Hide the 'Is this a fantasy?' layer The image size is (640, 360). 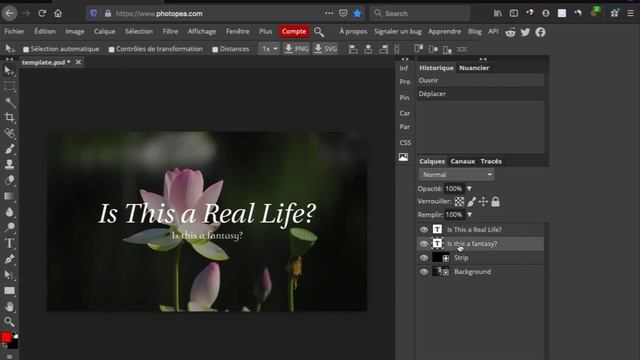pos(424,244)
